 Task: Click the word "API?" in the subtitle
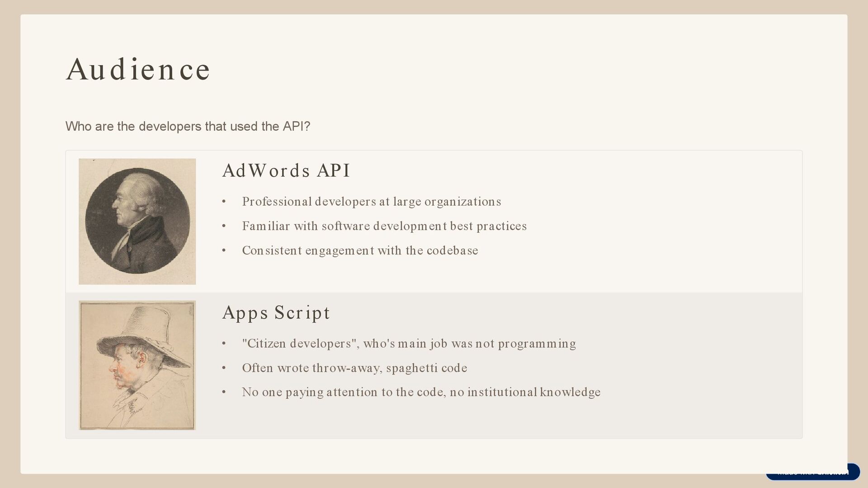point(296,127)
